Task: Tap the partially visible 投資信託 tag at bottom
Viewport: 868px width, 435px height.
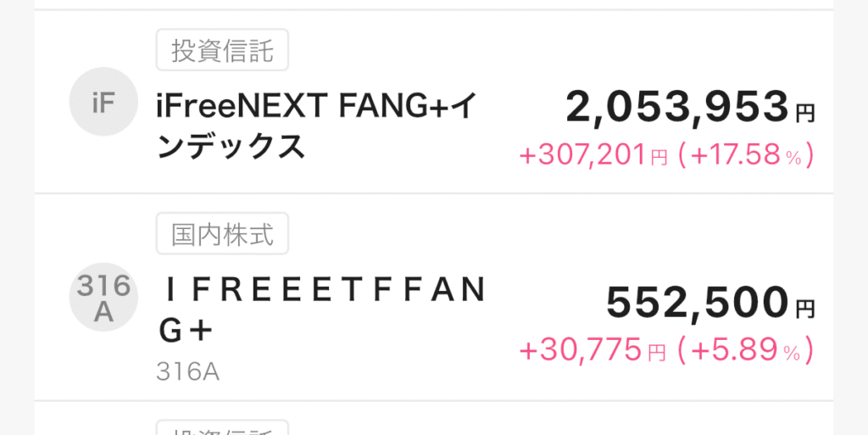Action: point(222,428)
